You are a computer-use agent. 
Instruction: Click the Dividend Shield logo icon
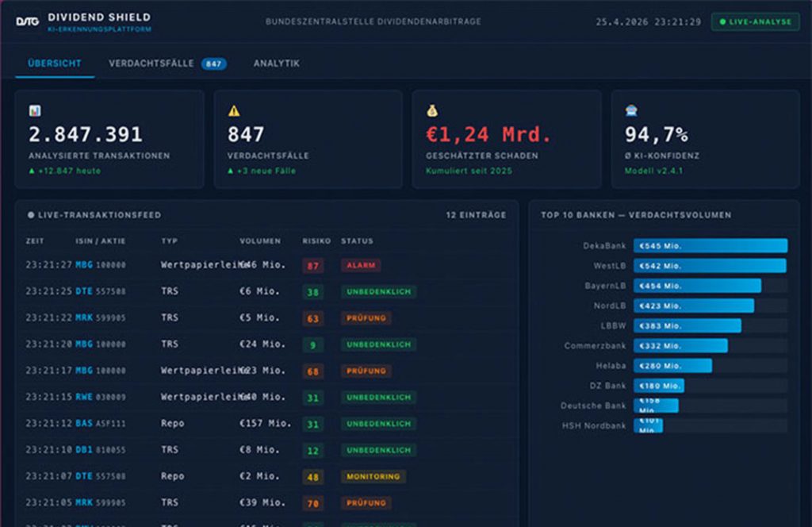coord(28,21)
